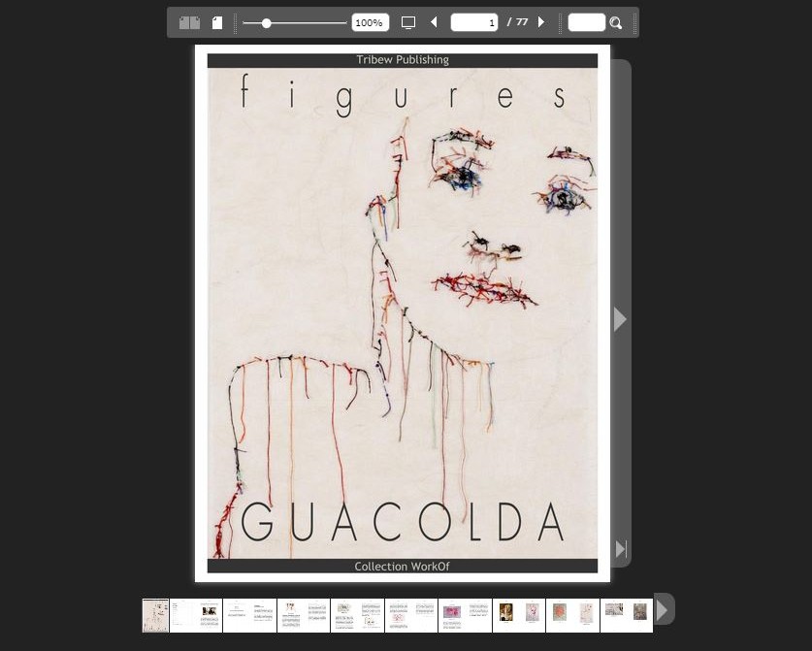
Task: Open the fifth thumbnail spread
Action: [x=357, y=615]
